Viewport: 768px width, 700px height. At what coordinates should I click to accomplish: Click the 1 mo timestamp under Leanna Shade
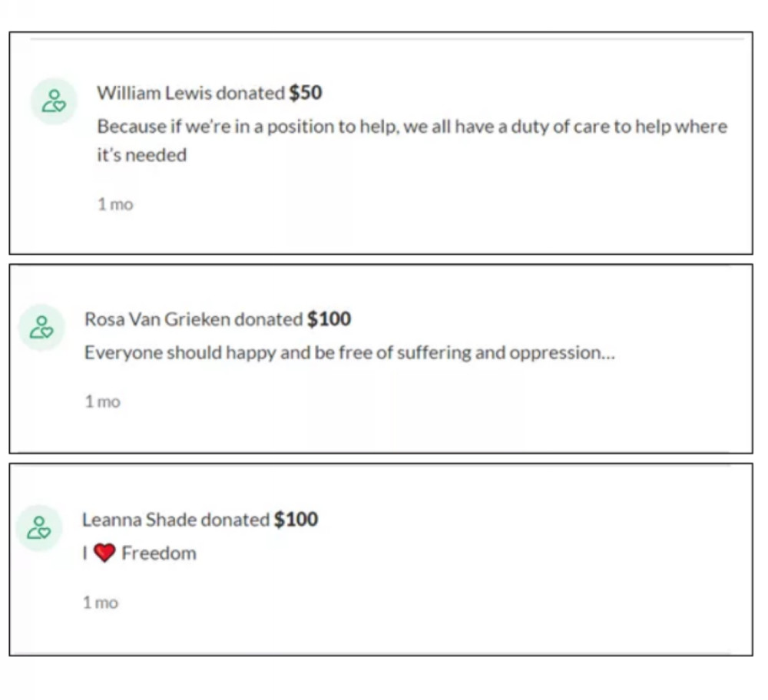click(101, 603)
